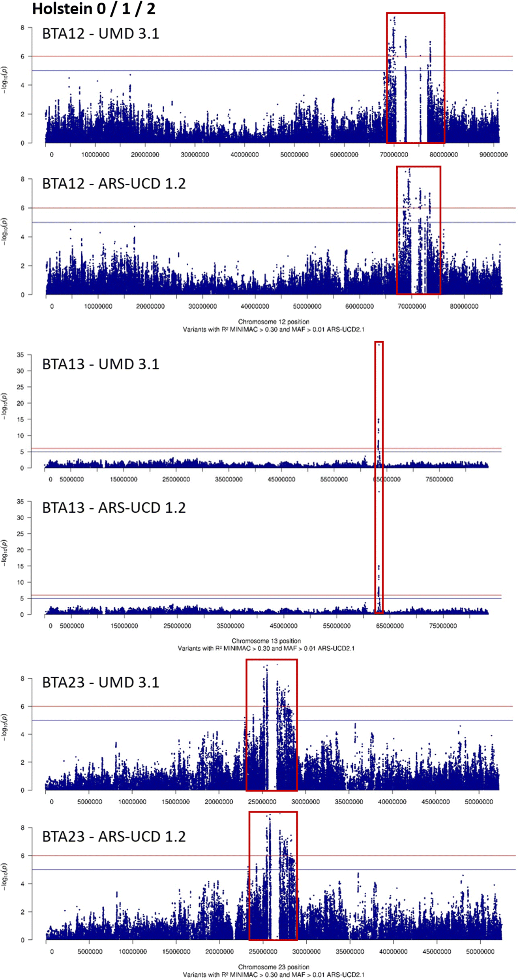The image size is (519, 980).
Task: Click the 25000000 tick label on BTA13 ARS-UCD plot
Action: (x=178, y=626)
